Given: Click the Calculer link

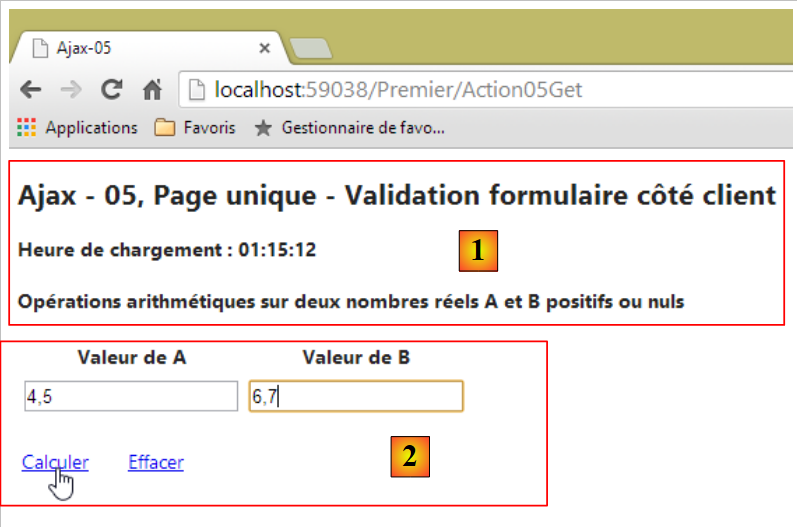Looking at the screenshot, I should point(55,462).
